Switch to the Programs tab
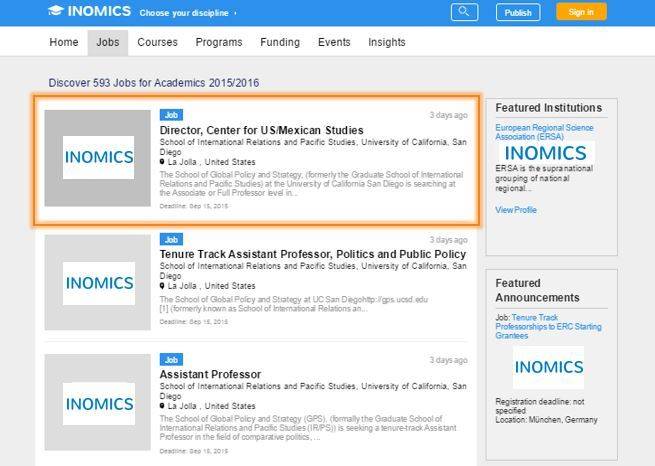 tap(219, 42)
